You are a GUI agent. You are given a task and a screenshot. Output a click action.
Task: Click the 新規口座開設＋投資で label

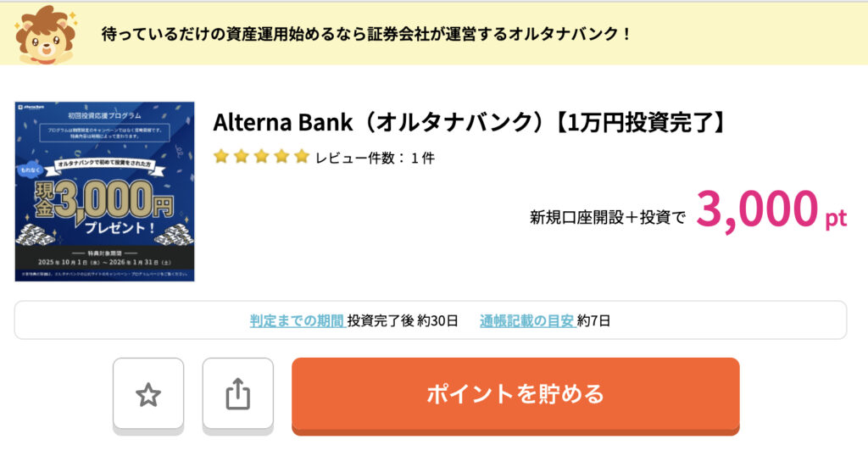pos(607,217)
